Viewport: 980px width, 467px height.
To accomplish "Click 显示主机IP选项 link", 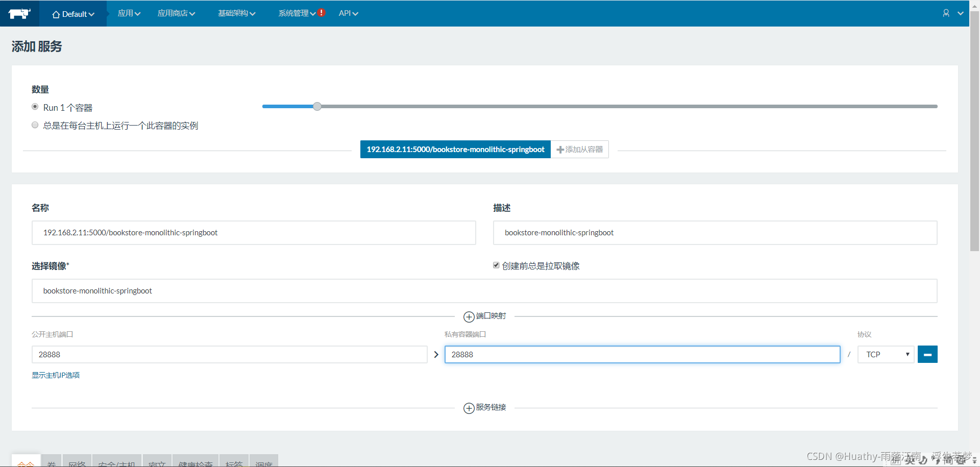I will (x=56, y=375).
